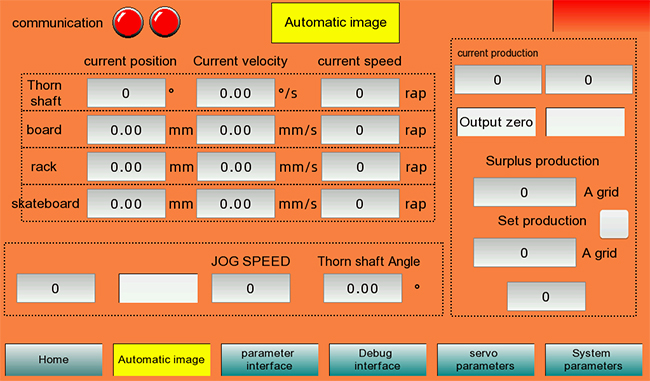The width and height of the screenshot is (650, 381).
Task: Select Thorn shaft current speed field
Action: pos(360,93)
